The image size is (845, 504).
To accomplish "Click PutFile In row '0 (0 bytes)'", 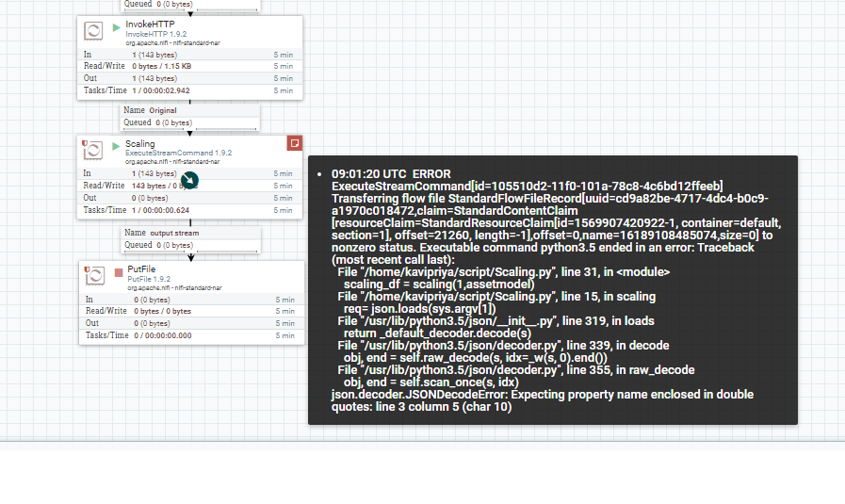I will coord(152,300).
